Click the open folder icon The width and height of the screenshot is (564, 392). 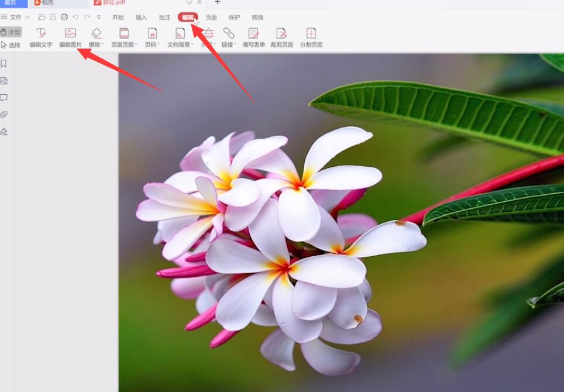coord(42,18)
